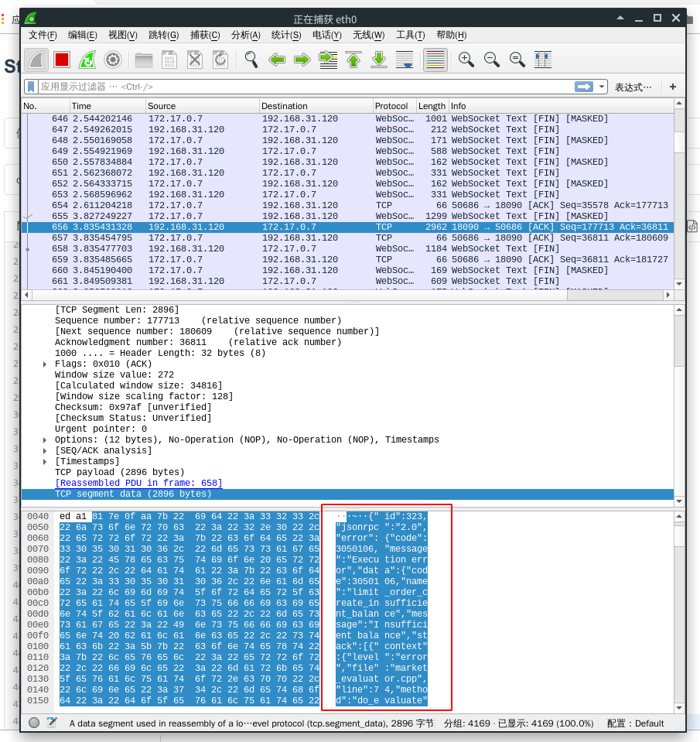Sort packets by Source column header

tap(203, 106)
